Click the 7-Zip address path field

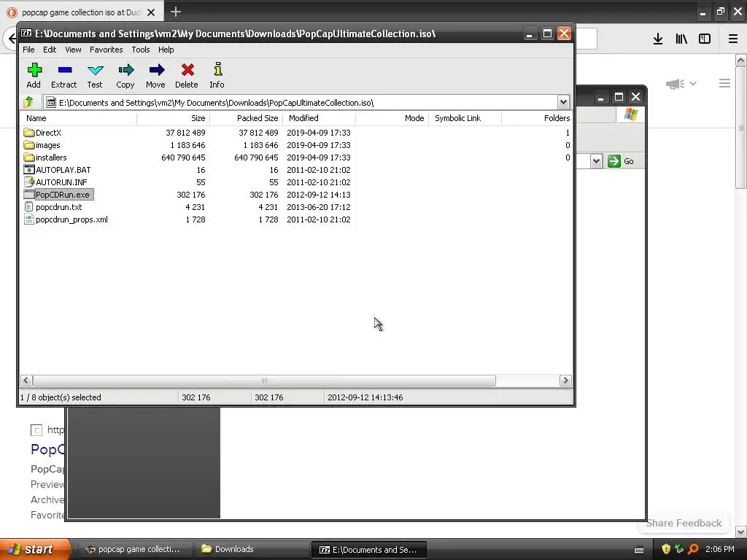pyautogui.click(x=301, y=102)
